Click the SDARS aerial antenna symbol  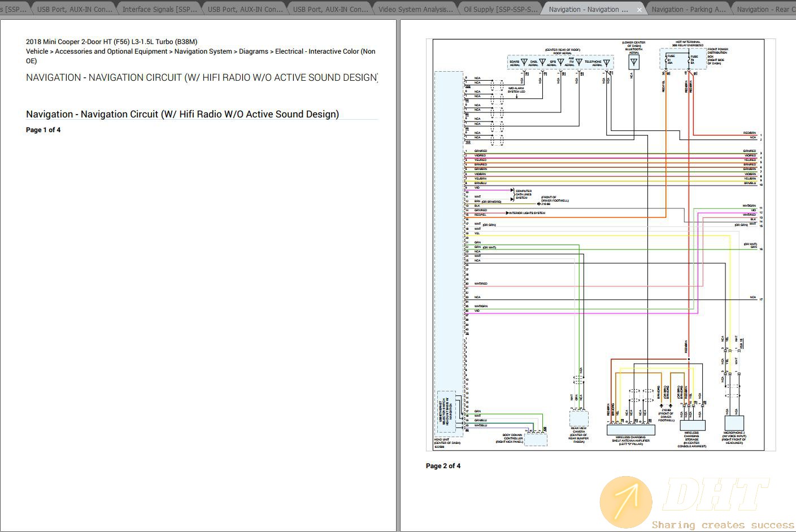(x=524, y=62)
